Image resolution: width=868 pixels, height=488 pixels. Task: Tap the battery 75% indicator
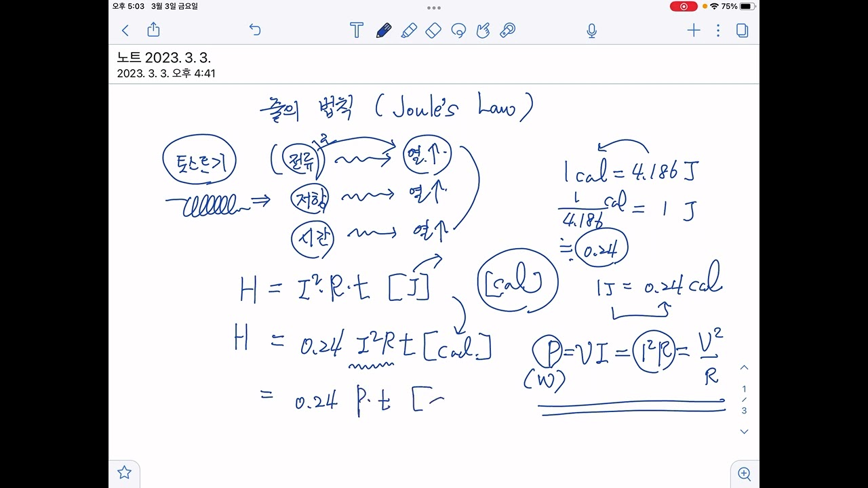pos(738,6)
